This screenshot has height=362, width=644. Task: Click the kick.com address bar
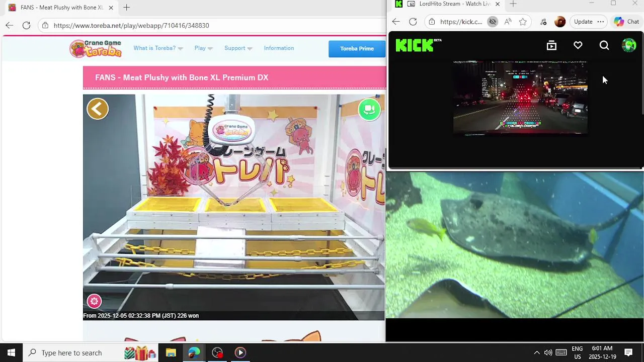[461, 22]
